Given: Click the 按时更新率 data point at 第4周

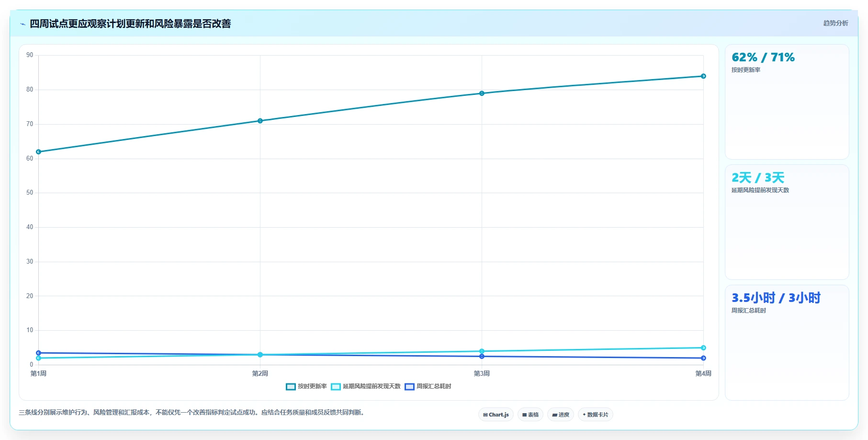Looking at the screenshot, I should pos(703,76).
